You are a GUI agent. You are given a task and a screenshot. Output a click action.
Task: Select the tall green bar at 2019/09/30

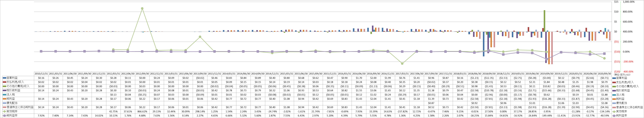coord(545,21)
